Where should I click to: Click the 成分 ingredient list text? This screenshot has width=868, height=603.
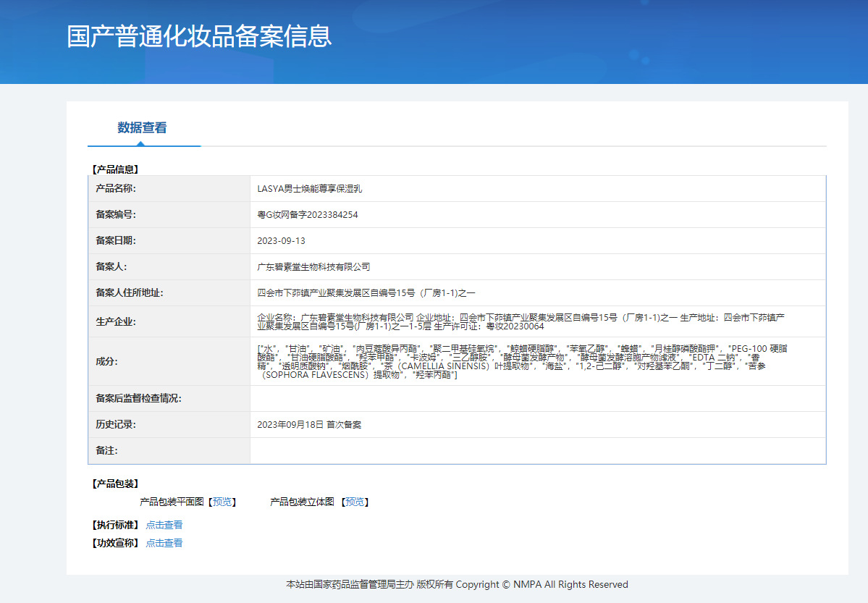(521, 361)
